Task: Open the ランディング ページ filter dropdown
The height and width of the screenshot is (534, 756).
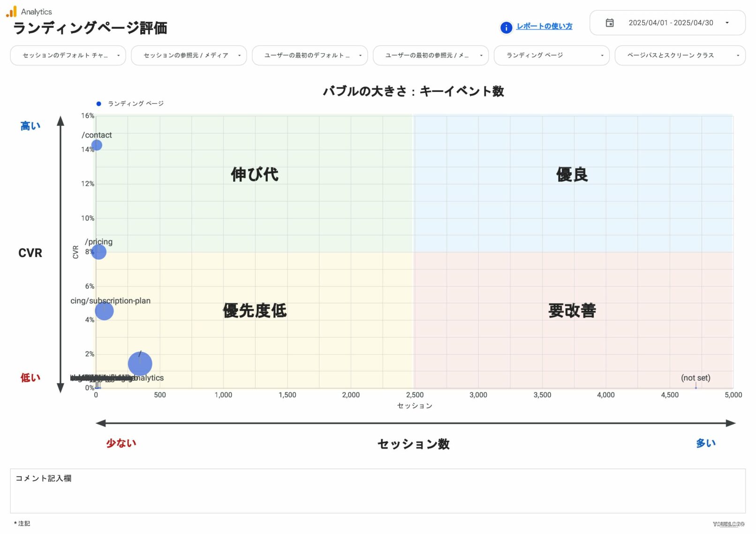Action: tap(551, 55)
